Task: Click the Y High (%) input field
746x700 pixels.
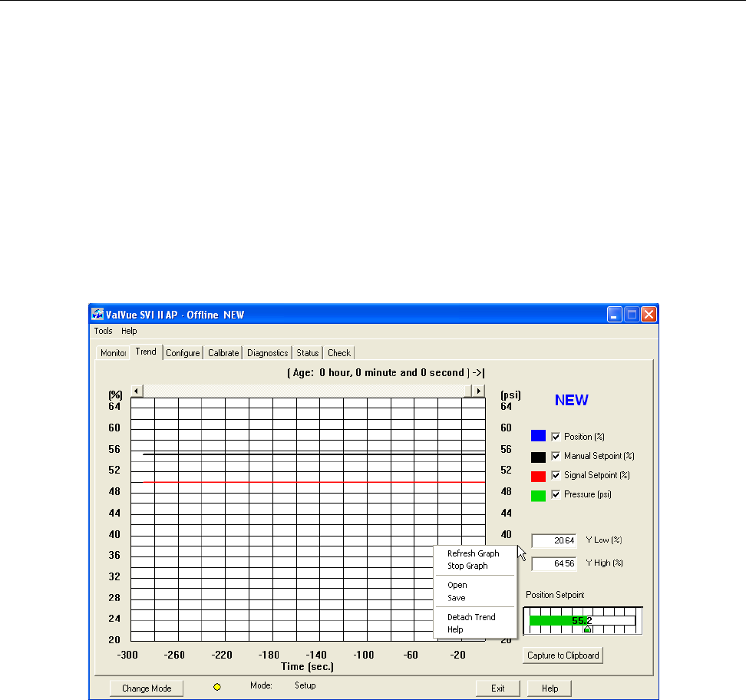Action: pos(554,563)
